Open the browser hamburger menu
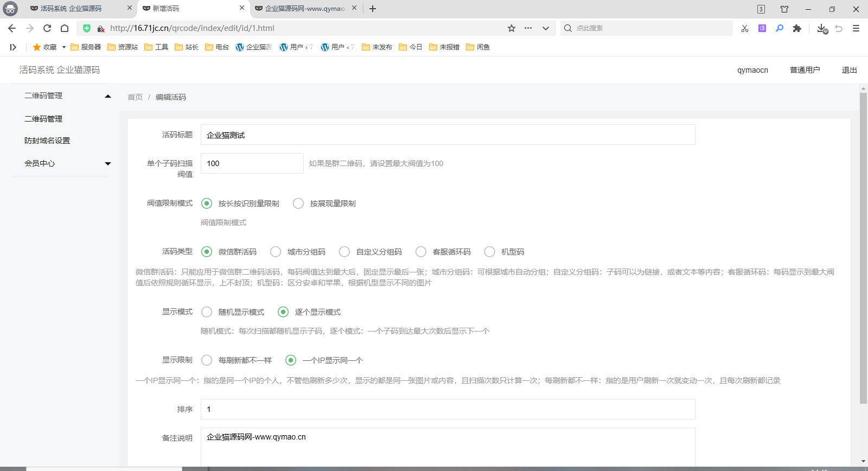This screenshot has height=471, width=868. pyautogui.click(x=856, y=28)
